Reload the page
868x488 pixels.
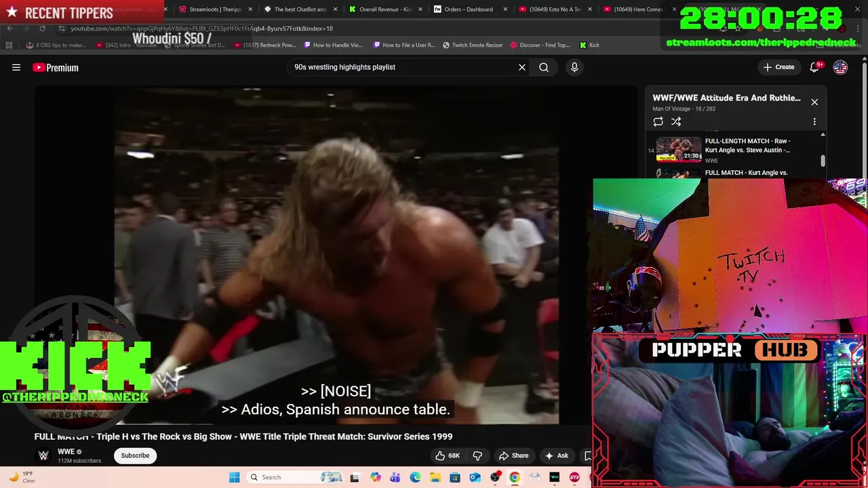(x=42, y=28)
